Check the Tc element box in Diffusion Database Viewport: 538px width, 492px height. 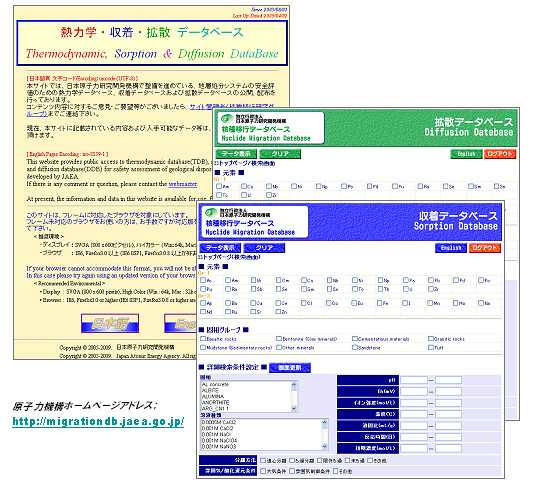[x=219, y=195]
